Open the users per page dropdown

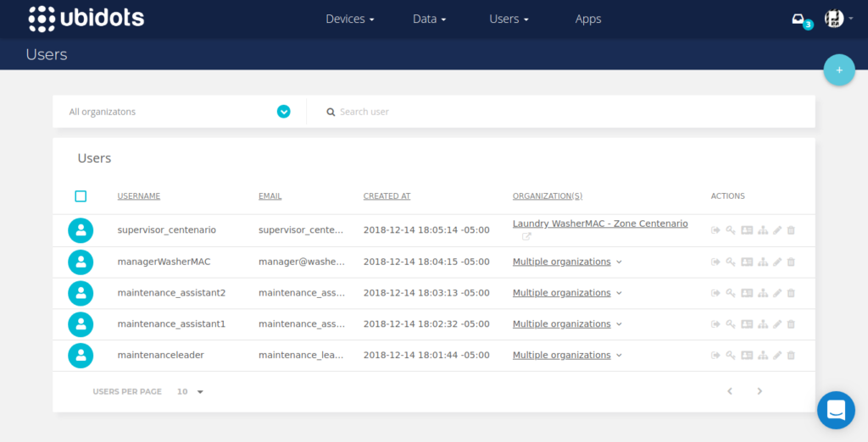(190, 392)
